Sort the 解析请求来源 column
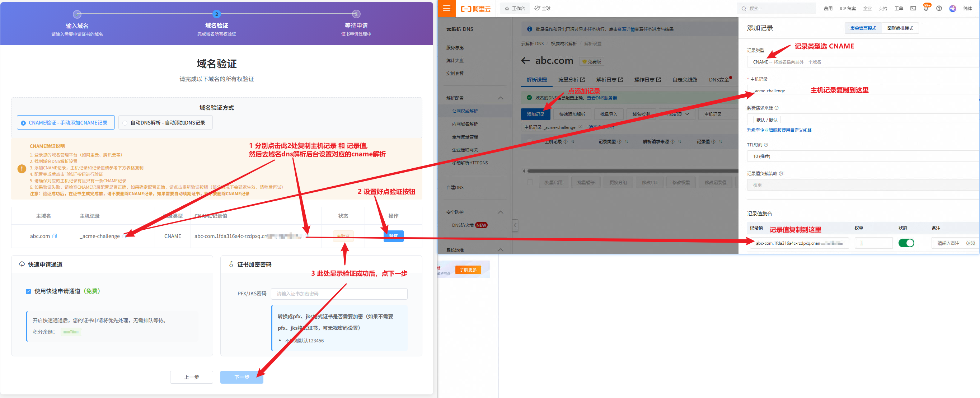The height and width of the screenshot is (398, 980). (x=679, y=141)
